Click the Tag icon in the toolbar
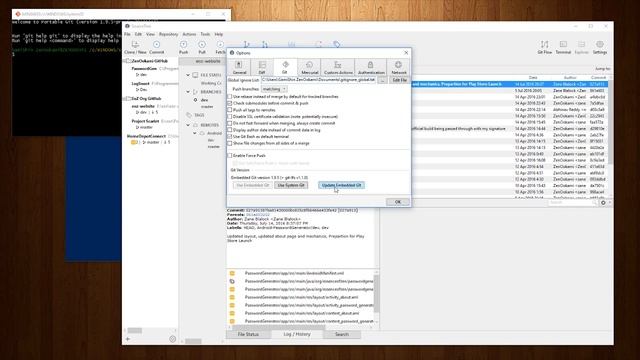This screenshot has height=360, width=640. coord(337,44)
